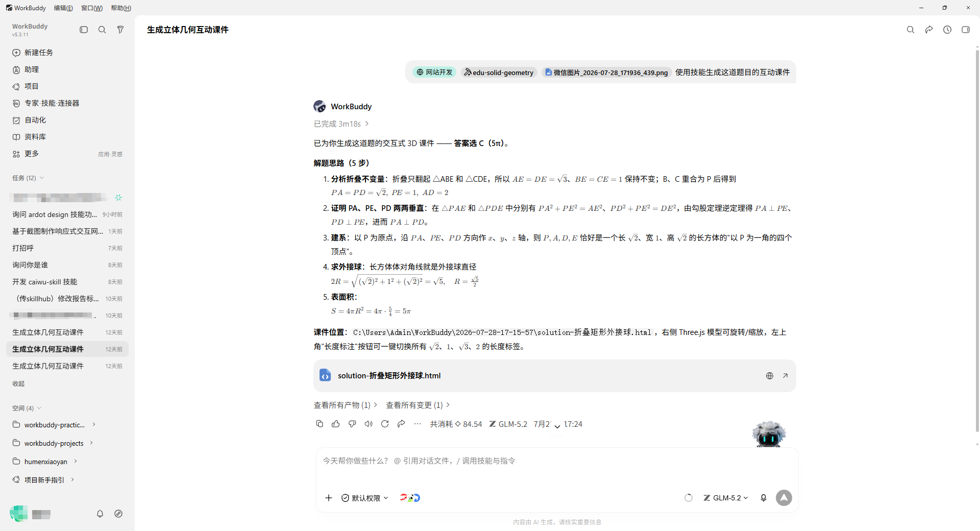This screenshot has width=980, height=531.
Task: Collapse the 空间 (4) section
Action: 27,408
